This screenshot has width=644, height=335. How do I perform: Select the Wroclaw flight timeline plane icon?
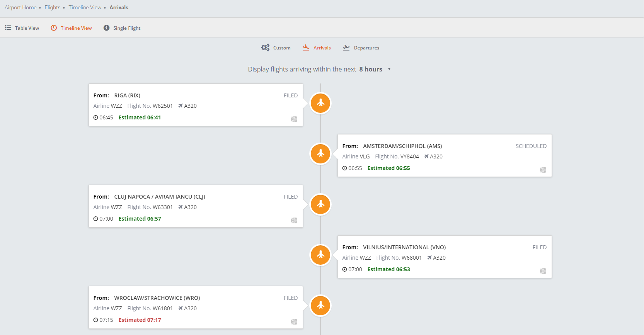click(320, 306)
